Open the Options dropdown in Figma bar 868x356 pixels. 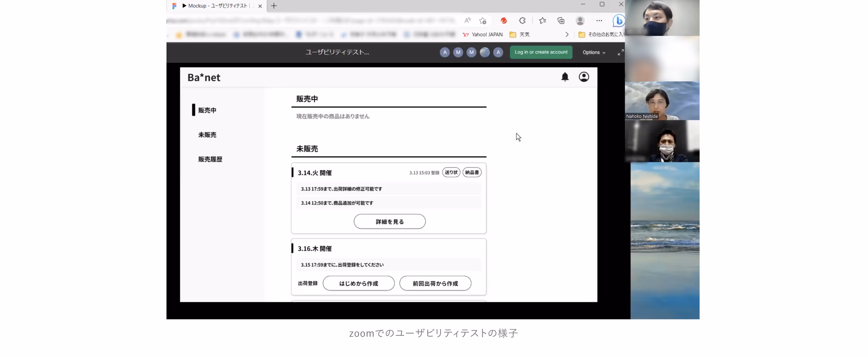594,52
